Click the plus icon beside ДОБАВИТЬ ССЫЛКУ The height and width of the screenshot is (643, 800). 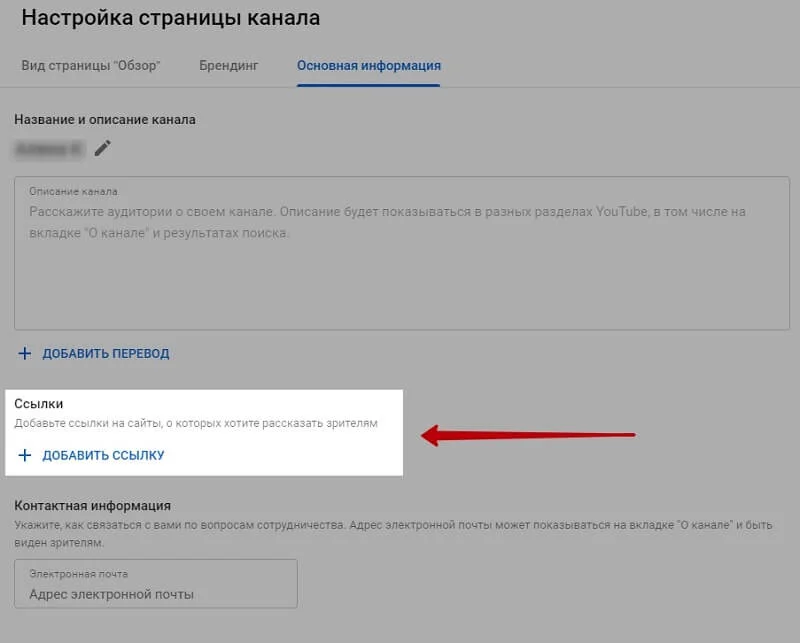(26, 455)
